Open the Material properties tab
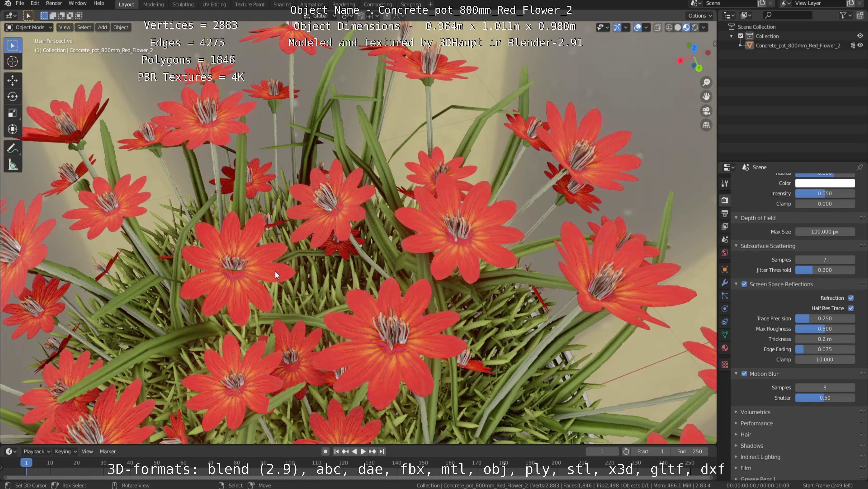Viewport: 868px width, 489px height. pyautogui.click(x=725, y=348)
